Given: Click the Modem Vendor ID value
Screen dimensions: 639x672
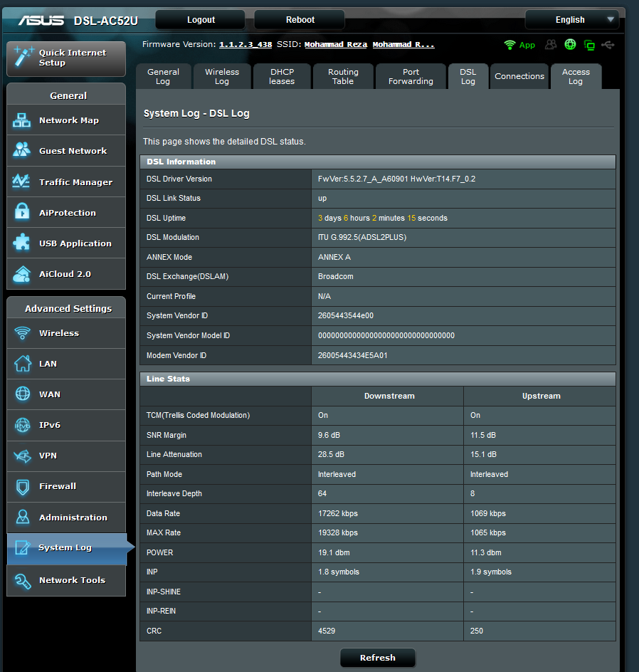Looking at the screenshot, I should click(352, 355).
